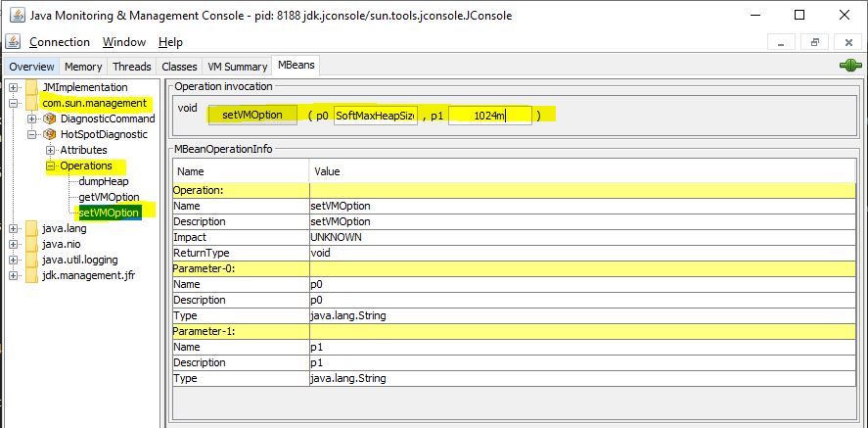The image size is (868, 428).
Task: Expand the JMImplementation node
Action: click(14, 87)
